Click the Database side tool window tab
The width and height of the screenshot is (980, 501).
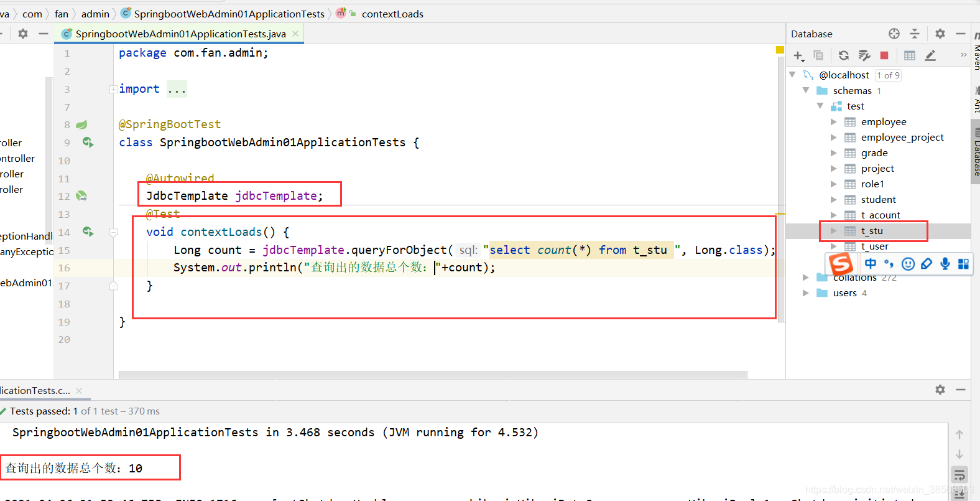tap(976, 151)
